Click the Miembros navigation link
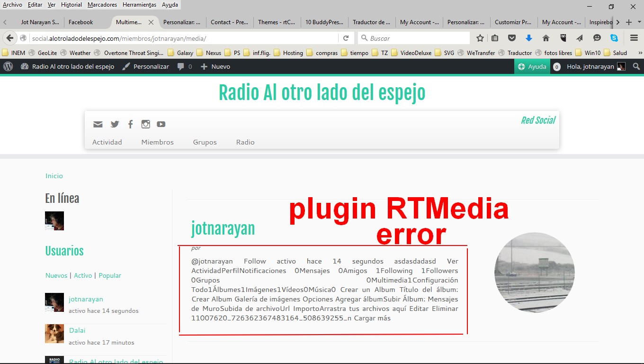Image resolution: width=644 pixels, height=364 pixels. [157, 142]
